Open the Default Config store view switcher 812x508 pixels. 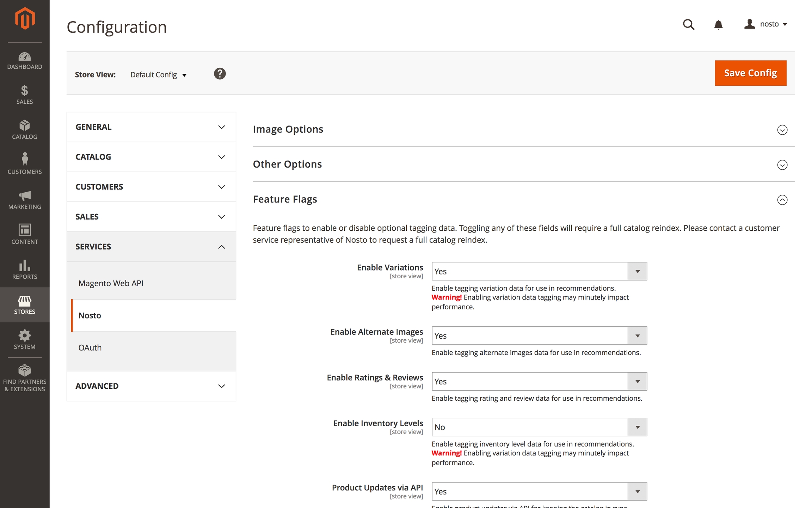coord(158,75)
